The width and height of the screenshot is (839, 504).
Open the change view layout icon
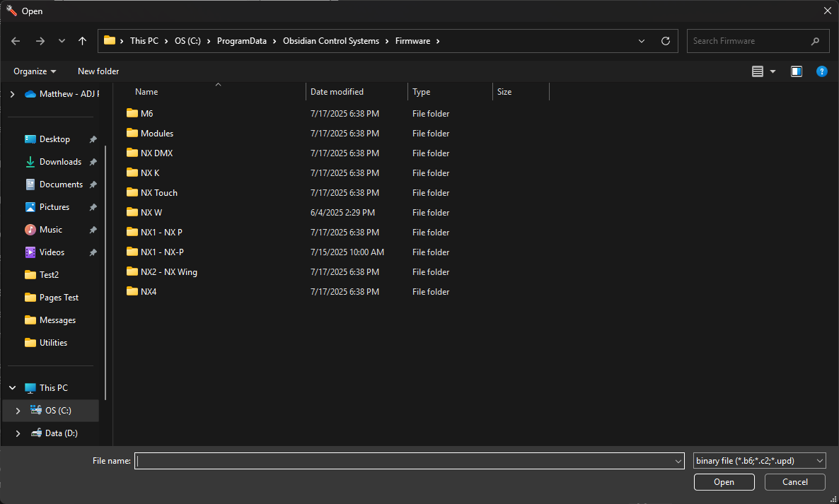(758, 71)
